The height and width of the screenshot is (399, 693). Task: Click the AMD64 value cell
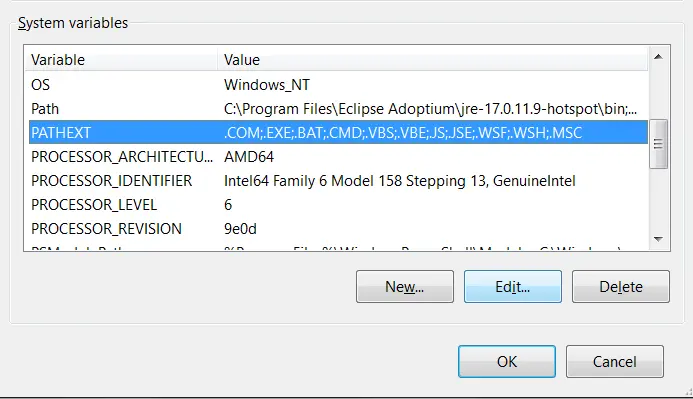[x=249, y=156]
